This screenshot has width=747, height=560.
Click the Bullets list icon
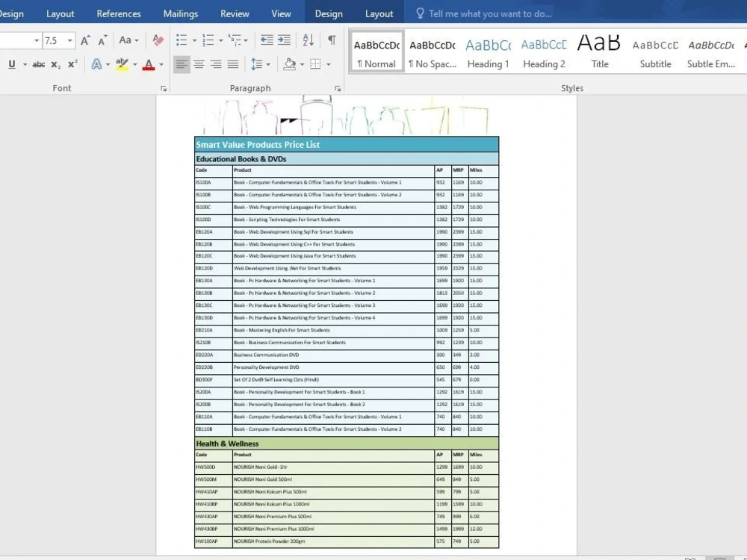(x=182, y=40)
